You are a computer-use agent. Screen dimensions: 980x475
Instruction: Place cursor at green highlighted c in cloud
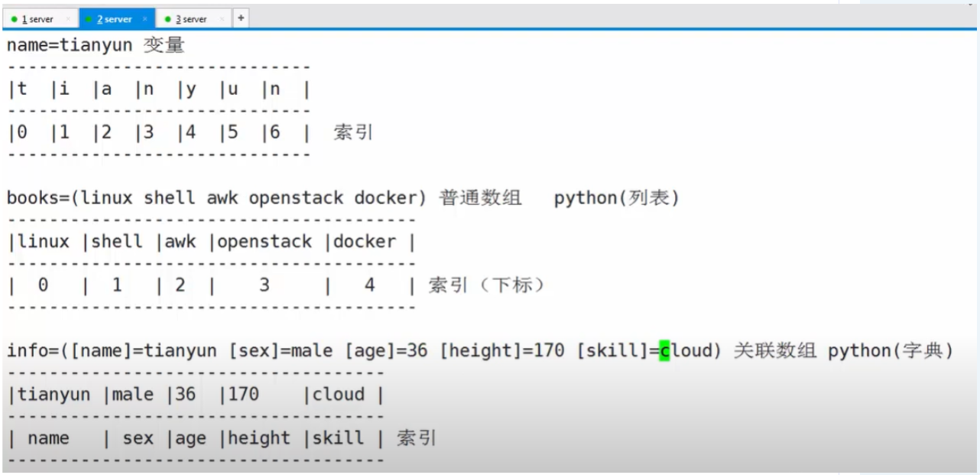click(664, 351)
